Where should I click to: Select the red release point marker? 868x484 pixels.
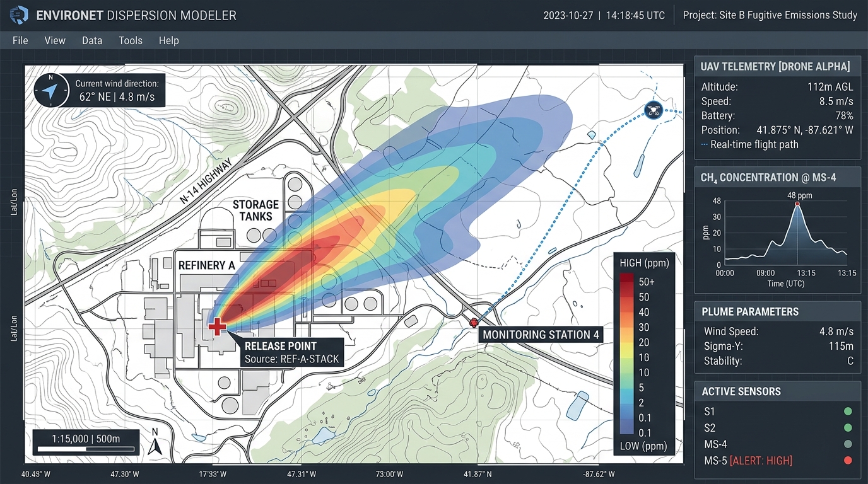tap(217, 326)
